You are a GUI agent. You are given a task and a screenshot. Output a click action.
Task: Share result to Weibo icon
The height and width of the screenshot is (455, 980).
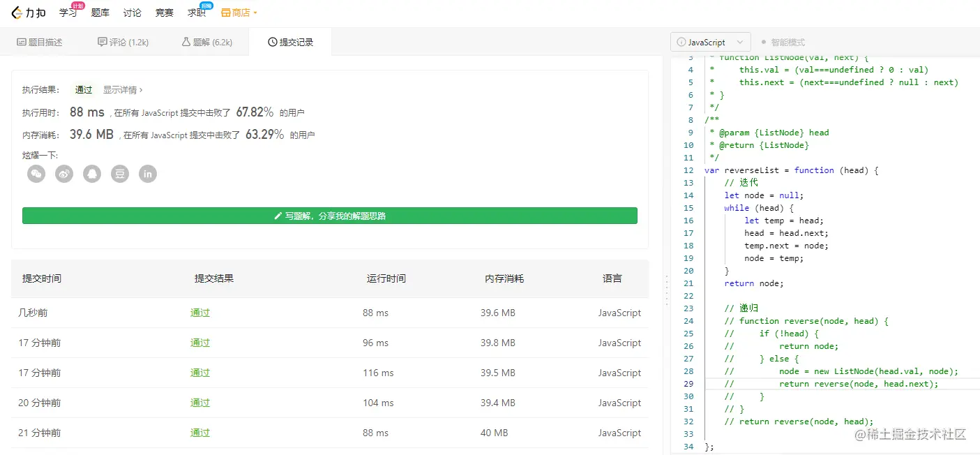[64, 174]
